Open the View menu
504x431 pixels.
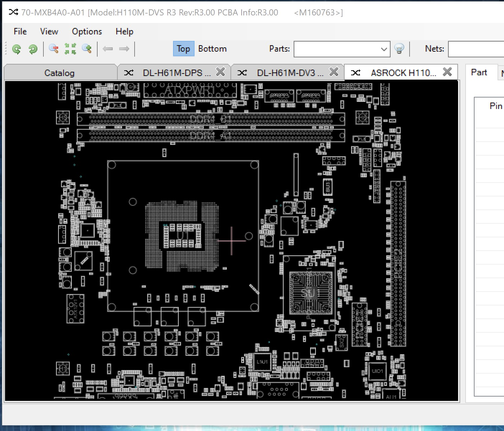pyautogui.click(x=49, y=32)
